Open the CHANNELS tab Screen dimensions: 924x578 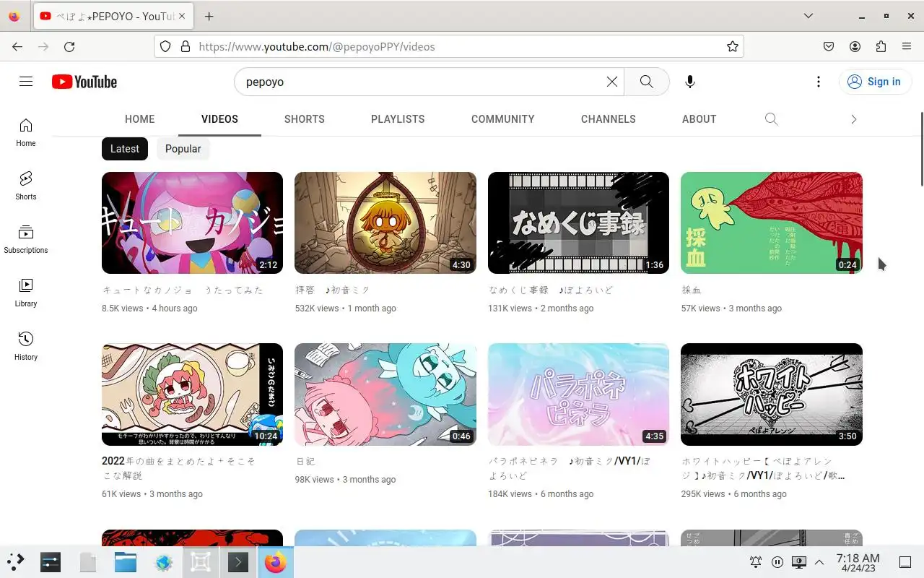(x=608, y=119)
